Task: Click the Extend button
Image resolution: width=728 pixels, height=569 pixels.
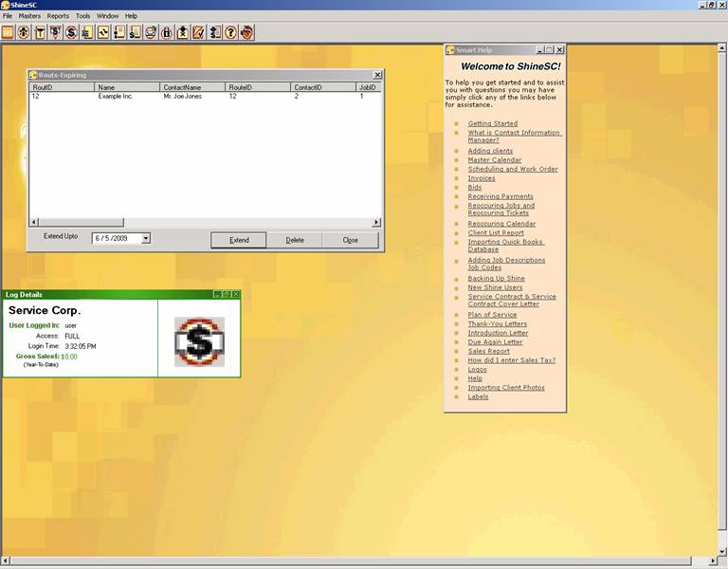Action: pos(239,240)
